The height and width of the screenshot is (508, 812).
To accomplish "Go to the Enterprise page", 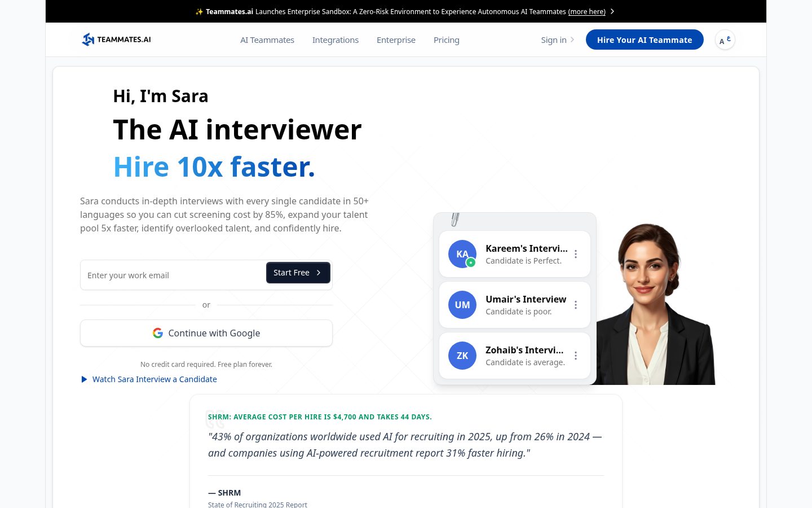I will pos(396,40).
